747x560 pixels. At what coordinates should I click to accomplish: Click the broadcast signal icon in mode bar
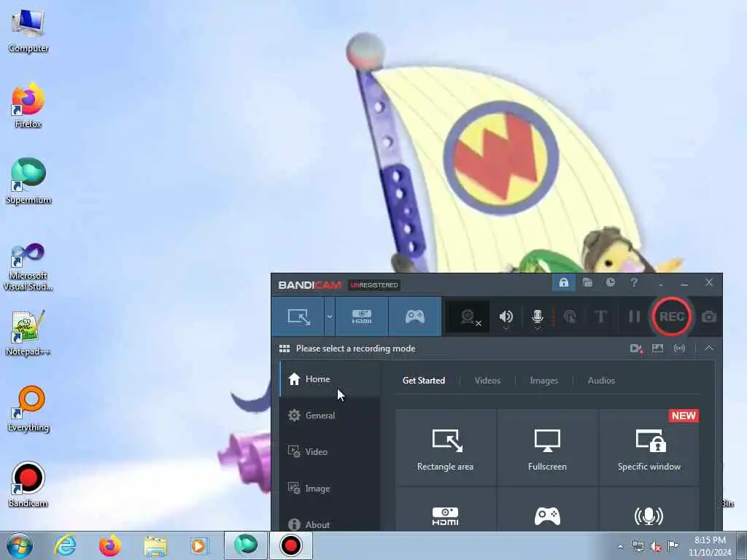pos(679,349)
